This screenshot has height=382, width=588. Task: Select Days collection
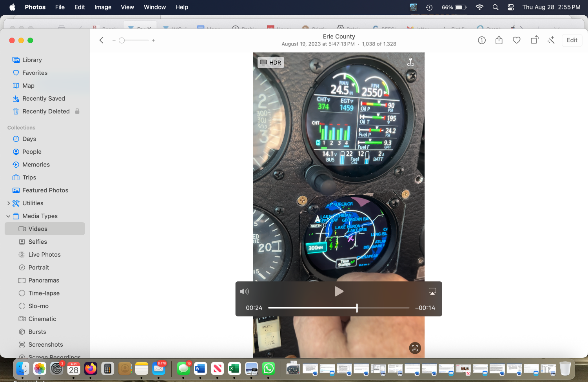[x=45, y=139]
